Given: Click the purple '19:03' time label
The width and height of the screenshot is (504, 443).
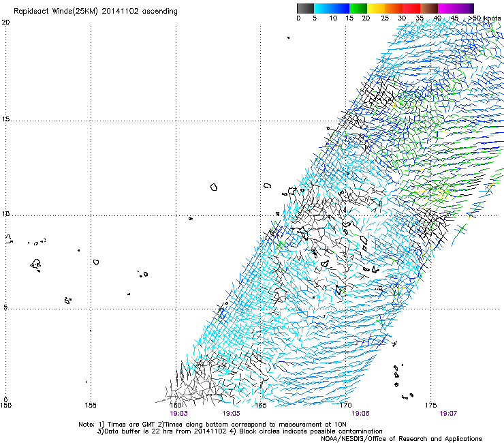Looking at the screenshot, I should tap(178, 414).
